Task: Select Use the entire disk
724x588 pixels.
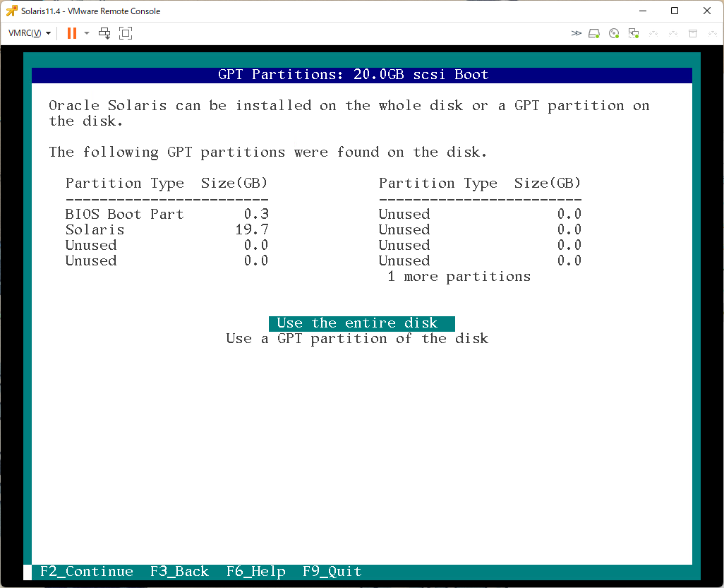Action: point(361,323)
